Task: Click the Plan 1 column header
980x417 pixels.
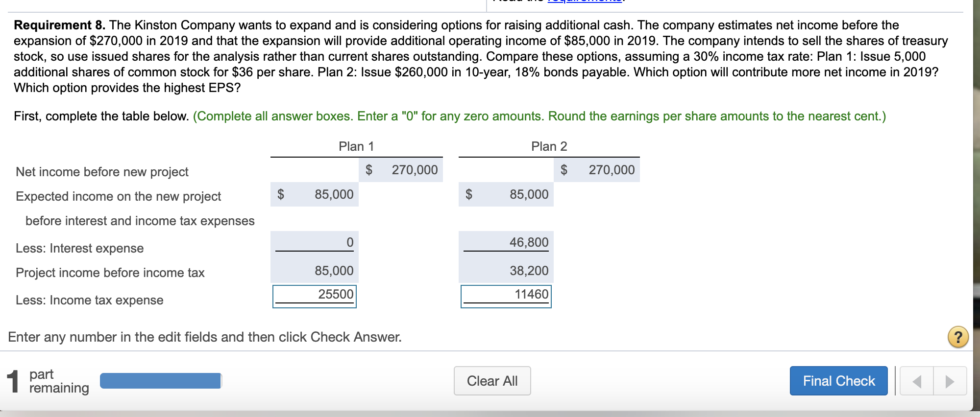Action: 356,145
